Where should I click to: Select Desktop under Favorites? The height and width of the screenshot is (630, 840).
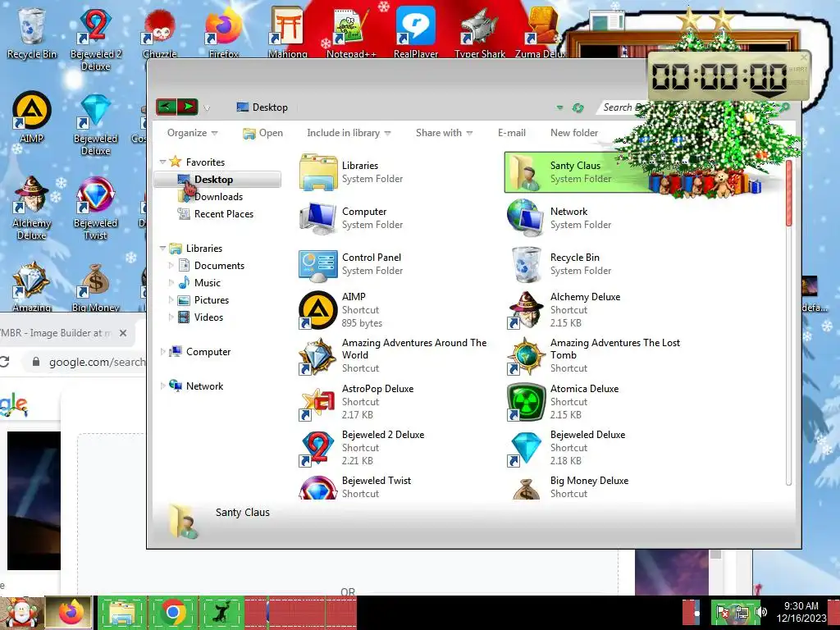(x=217, y=180)
